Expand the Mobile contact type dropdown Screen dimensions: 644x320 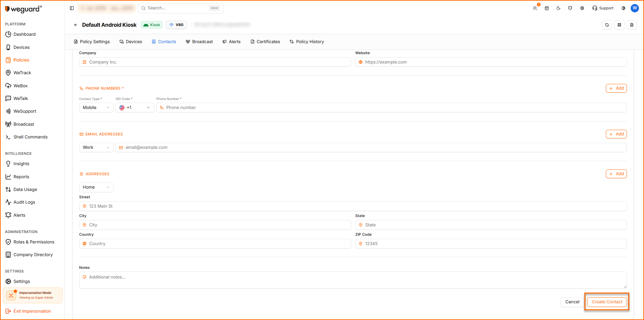[96, 108]
